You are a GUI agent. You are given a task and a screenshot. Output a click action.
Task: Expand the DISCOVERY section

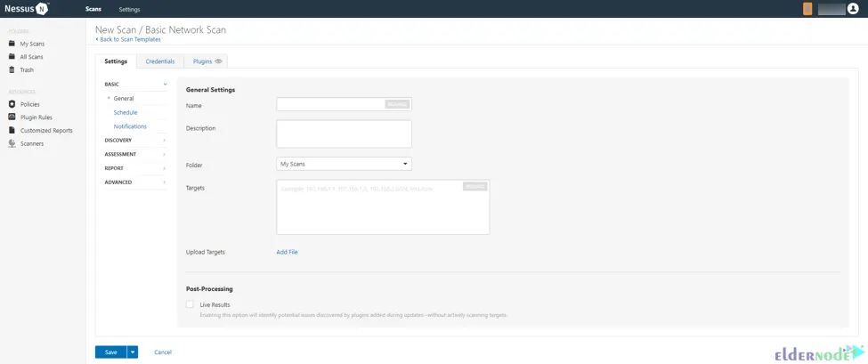pyautogui.click(x=135, y=141)
